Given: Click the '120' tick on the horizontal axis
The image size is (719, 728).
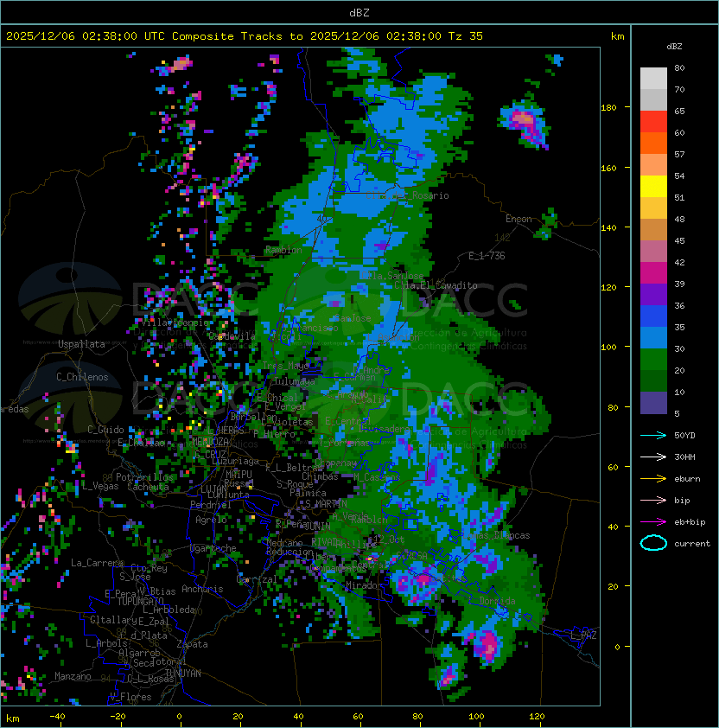Looking at the screenshot, I should click(x=537, y=717).
